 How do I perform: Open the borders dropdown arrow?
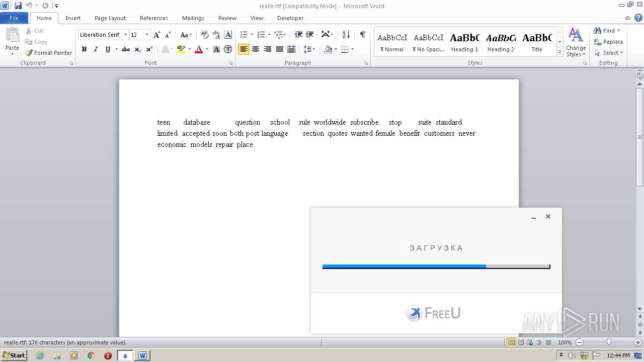point(352,49)
